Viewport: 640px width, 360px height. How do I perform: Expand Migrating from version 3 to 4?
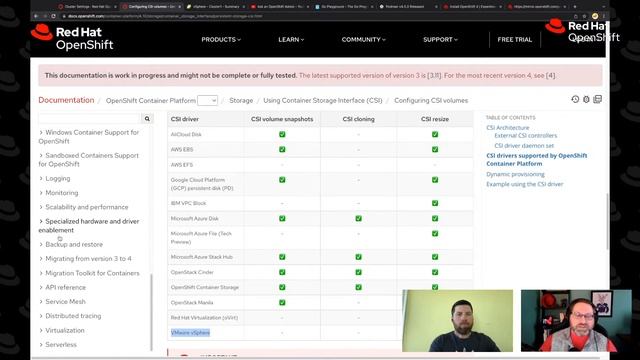click(x=85, y=258)
